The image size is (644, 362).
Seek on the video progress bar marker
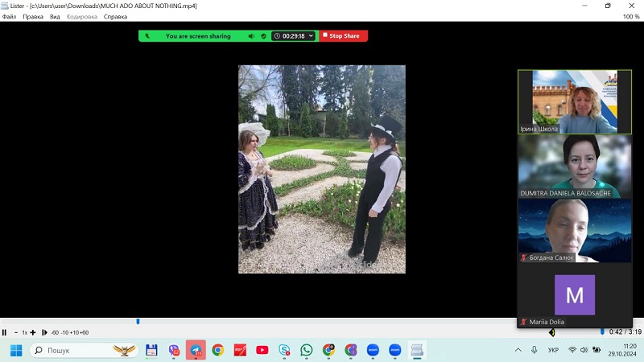click(x=138, y=321)
